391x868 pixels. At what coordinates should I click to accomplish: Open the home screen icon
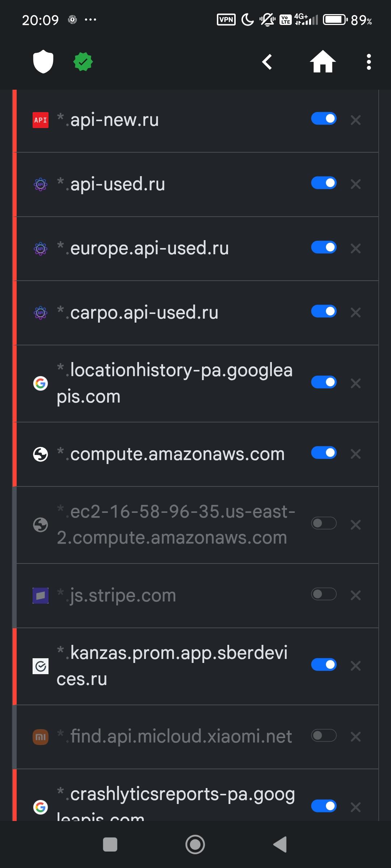pos(323,62)
